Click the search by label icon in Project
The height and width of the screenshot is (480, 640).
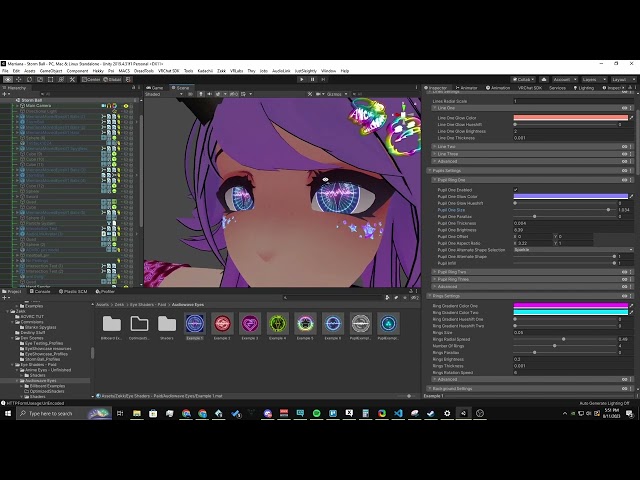tap(396, 298)
